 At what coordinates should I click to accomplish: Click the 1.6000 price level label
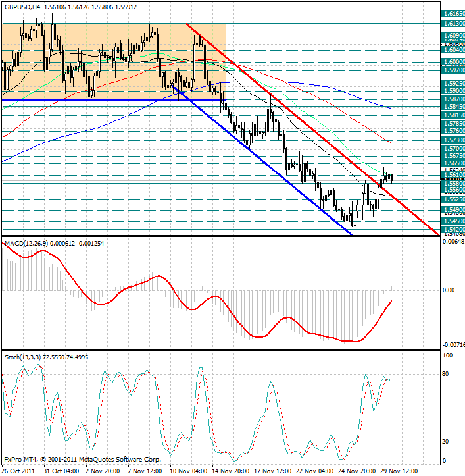pyautogui.click(x=453, y=62)
